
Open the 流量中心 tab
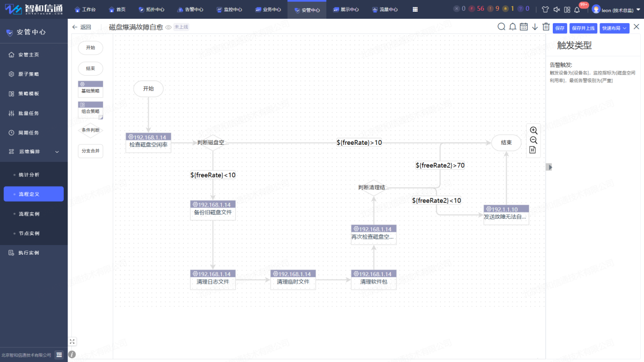point(385,10)
